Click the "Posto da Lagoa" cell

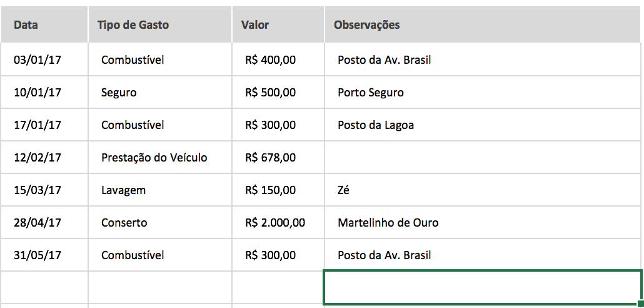[x=376, y=125]
